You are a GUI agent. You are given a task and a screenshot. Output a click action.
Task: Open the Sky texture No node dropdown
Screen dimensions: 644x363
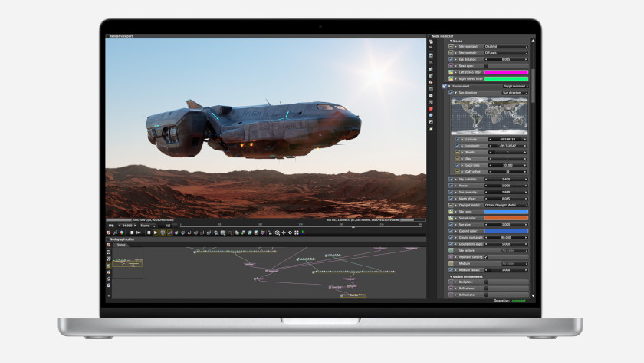point(514,250)
